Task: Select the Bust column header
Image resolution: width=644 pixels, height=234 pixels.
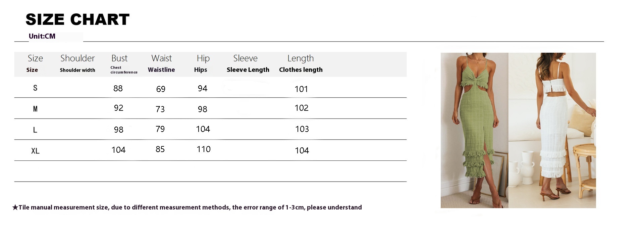Action: pos(119,58)
